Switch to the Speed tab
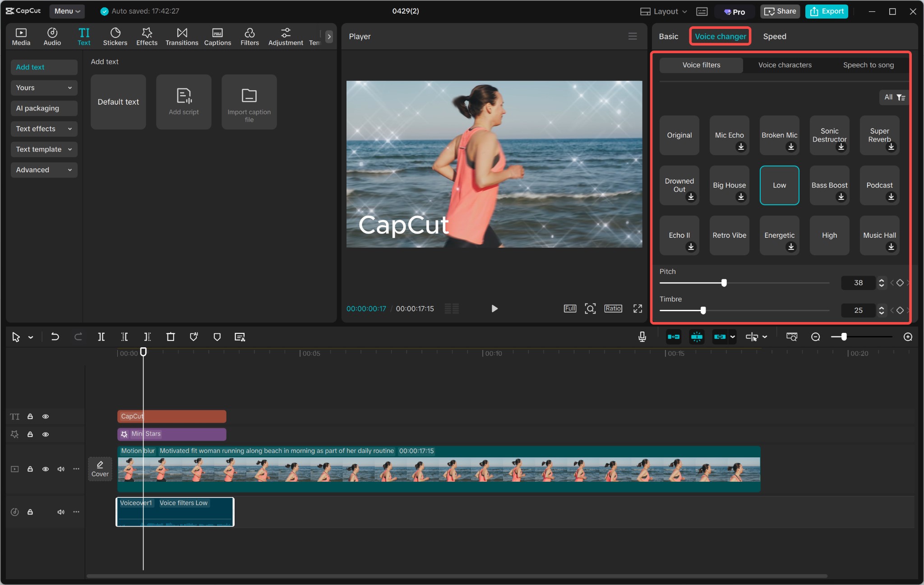 coord(774,37)
